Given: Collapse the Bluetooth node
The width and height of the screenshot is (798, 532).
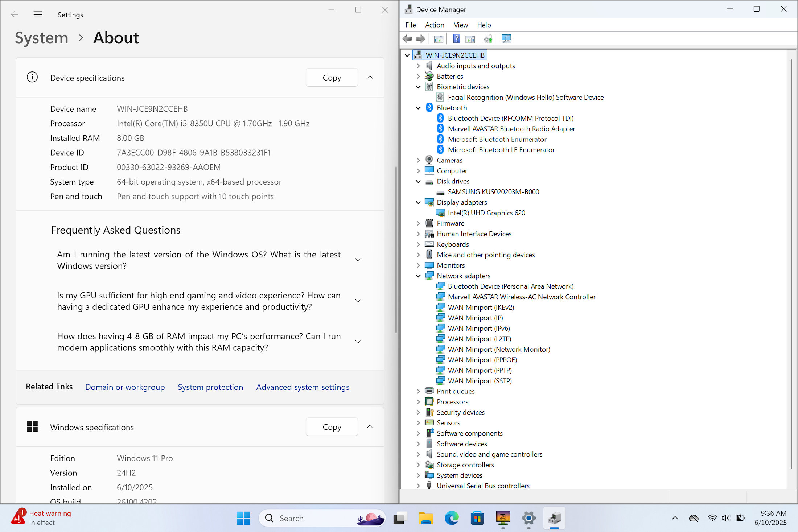Looking at the screenshot, I should click(x=418, y=108).
